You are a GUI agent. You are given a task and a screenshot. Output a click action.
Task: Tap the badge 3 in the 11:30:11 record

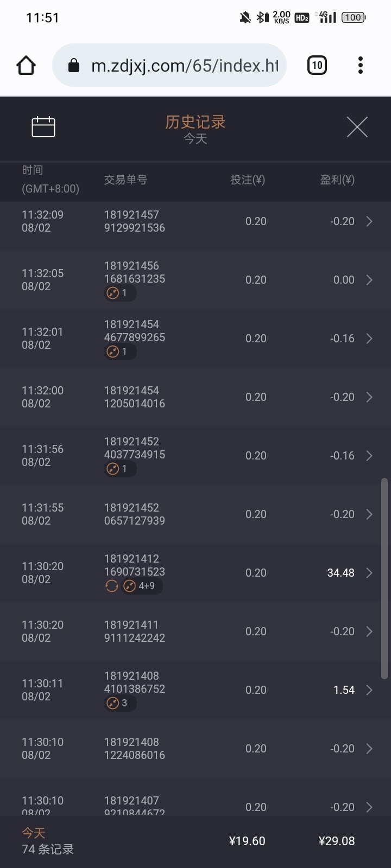point(119,703)
